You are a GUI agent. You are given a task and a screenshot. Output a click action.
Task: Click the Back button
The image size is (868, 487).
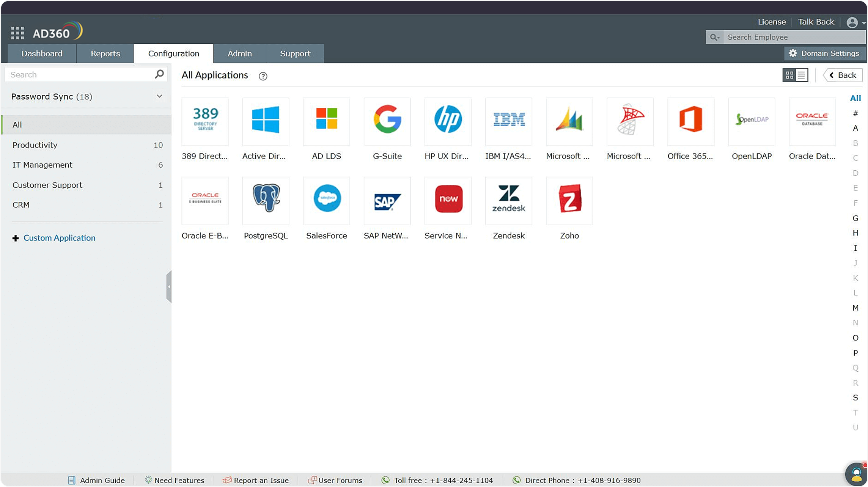pos(843,74)
